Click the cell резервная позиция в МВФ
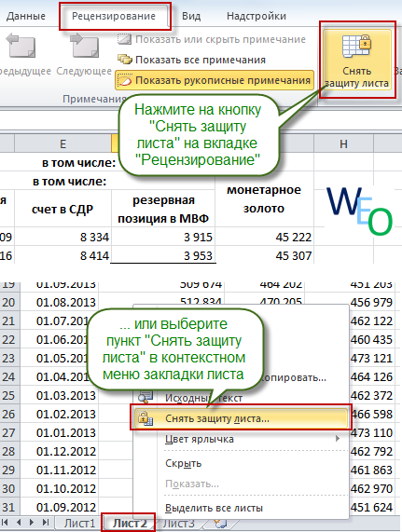The width and height of the screenshot is (402, 532). [x=163, y=209]
